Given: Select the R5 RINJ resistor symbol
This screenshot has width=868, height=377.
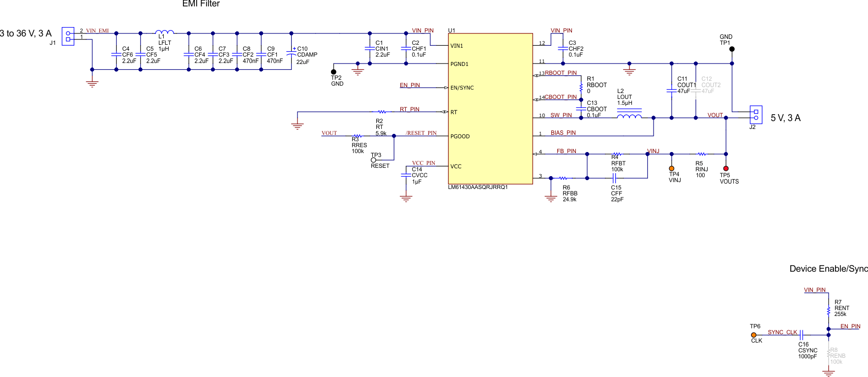Looking at the screenshot, I should click(x=702, y=154).
